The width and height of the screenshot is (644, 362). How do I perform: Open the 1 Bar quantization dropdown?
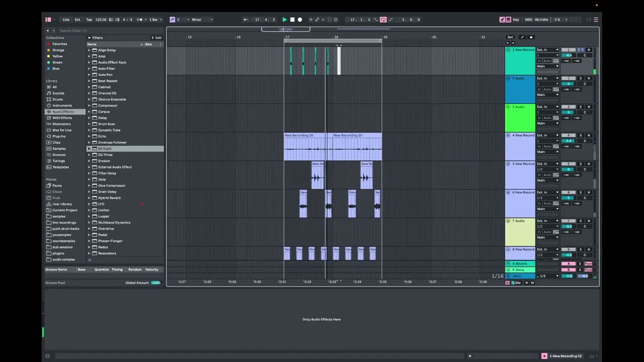coord(155,20)
